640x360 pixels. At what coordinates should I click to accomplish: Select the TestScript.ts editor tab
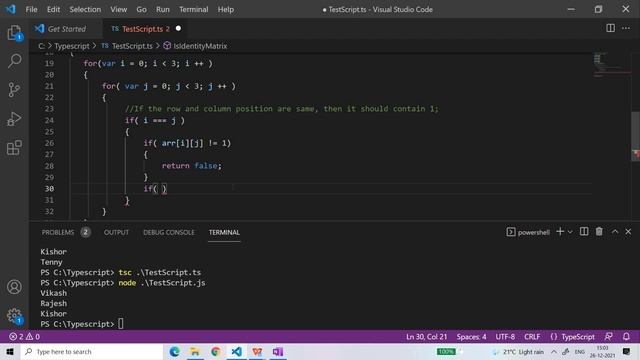pyautogui.click(x=145, y=29)
